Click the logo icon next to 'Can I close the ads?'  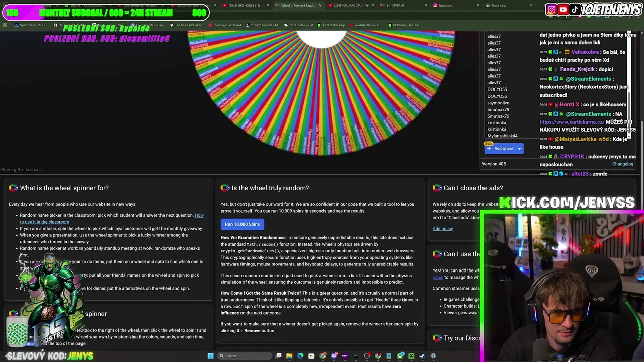coord(437,188)
